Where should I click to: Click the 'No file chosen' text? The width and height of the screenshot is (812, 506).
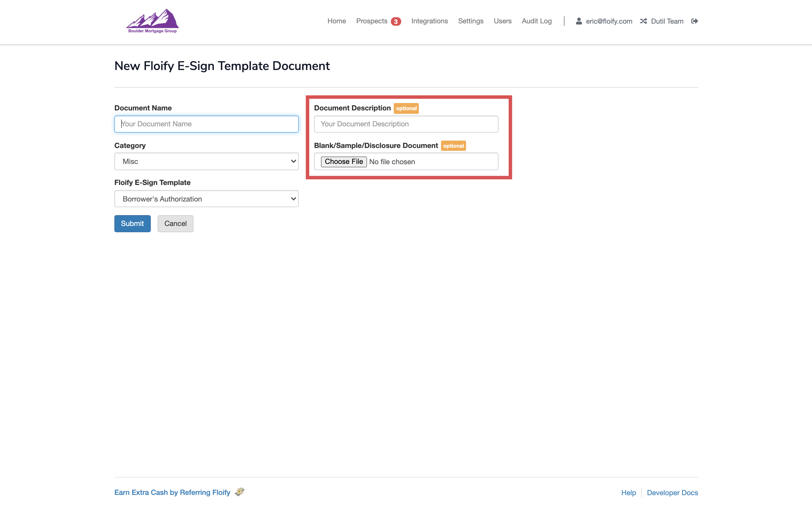(392, 162)
